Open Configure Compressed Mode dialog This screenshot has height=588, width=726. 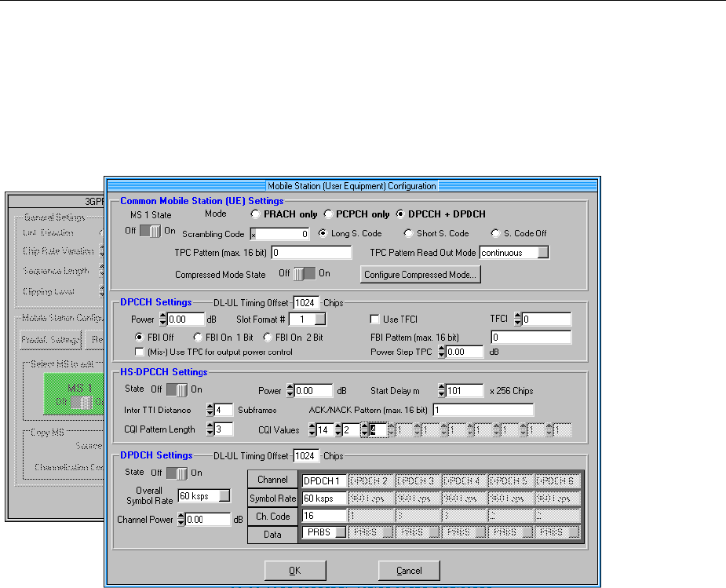click(x=421, y=275)
